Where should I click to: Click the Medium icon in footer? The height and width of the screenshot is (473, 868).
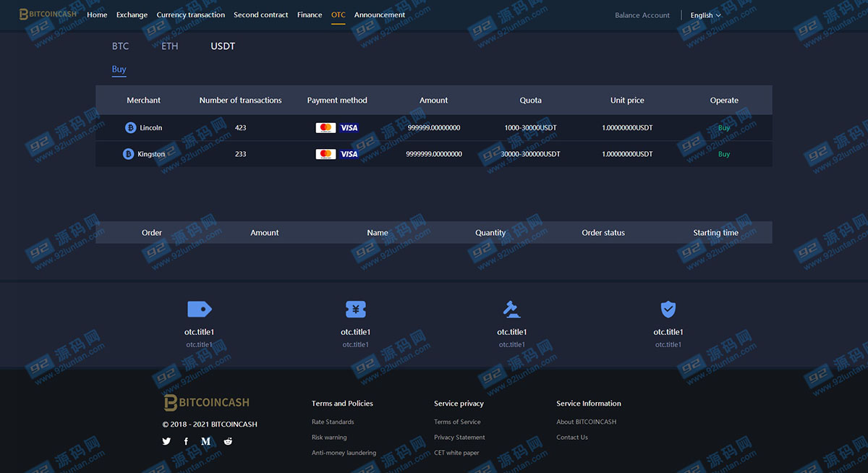[206, 441]
